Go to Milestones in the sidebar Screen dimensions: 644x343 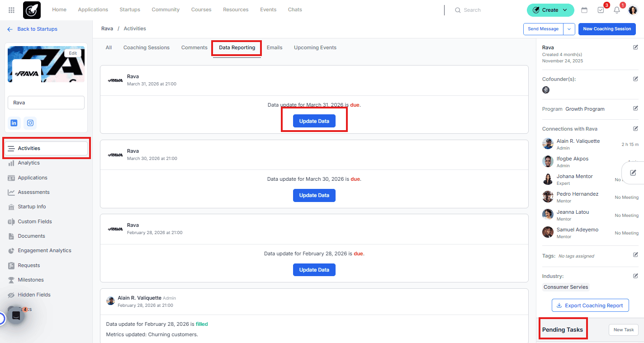31,280
